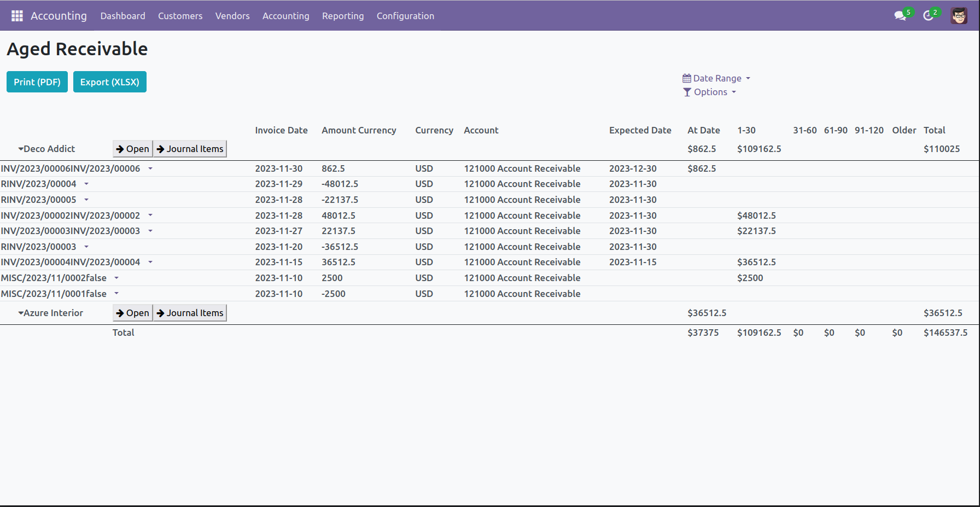The width and height of the screenshot is (980, 507).
Task: Open the Customers menu
Action: click(x=180, y=16)
